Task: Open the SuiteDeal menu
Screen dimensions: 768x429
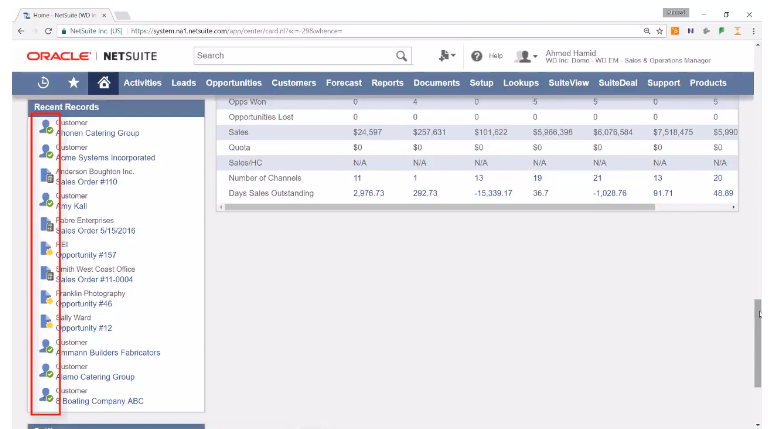Action: 618,83
